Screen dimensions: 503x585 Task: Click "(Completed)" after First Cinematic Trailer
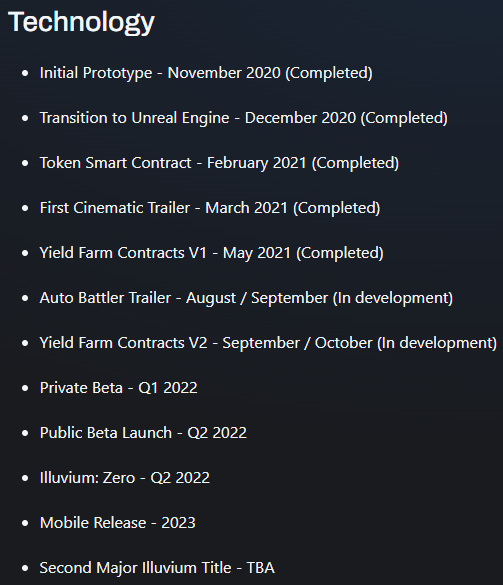337,208
